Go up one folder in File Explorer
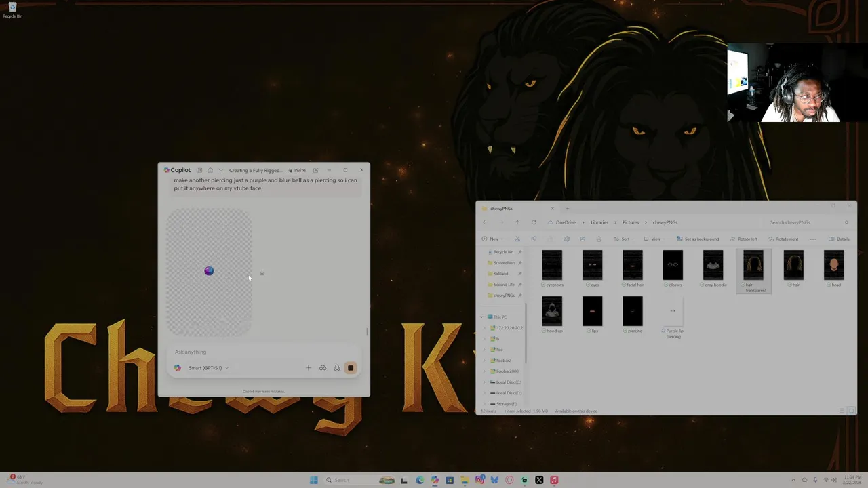The image size is (868, 488). [517, 222]
